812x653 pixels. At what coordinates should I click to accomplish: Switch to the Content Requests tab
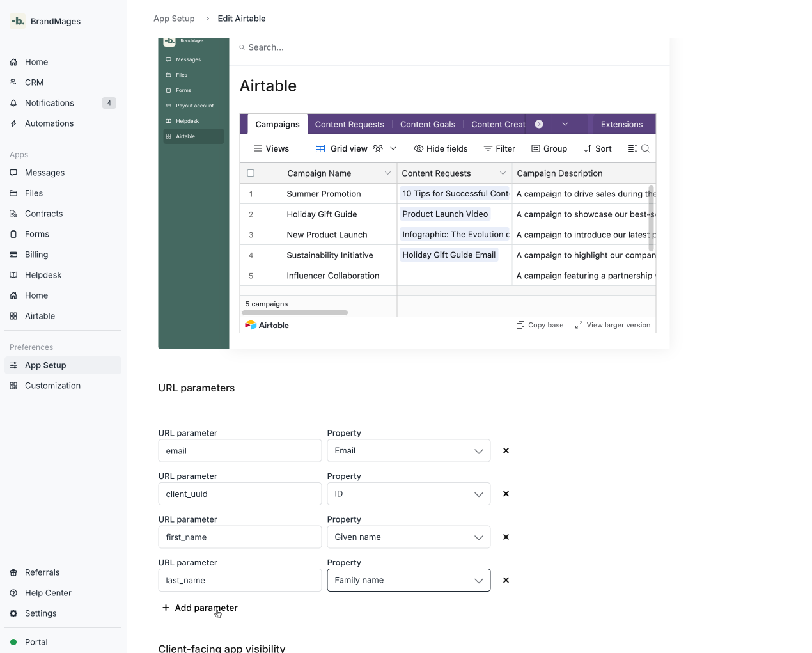[x=349, y=125]
